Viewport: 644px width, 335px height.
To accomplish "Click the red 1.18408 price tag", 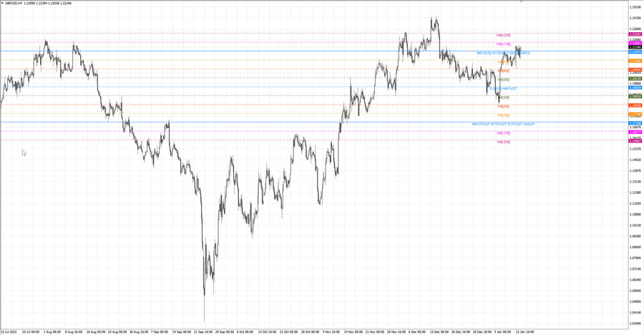I will (635, 105).
